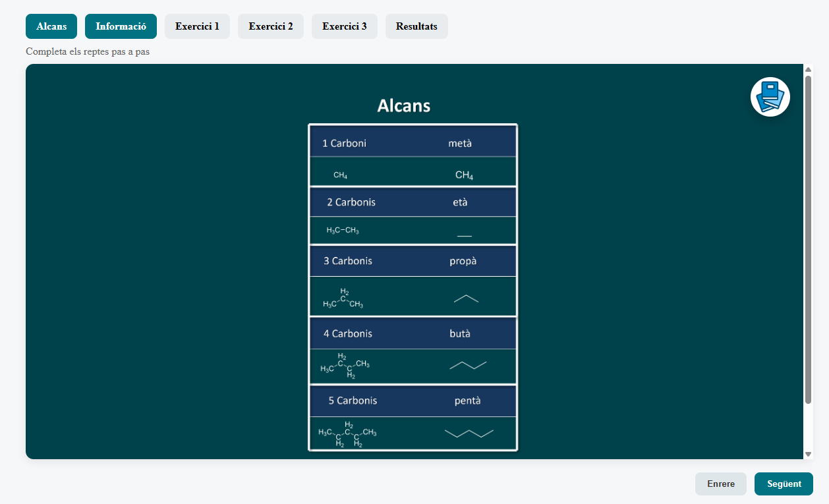
Task: Switch to the Informació tab
Action: (x=121, y=26)
